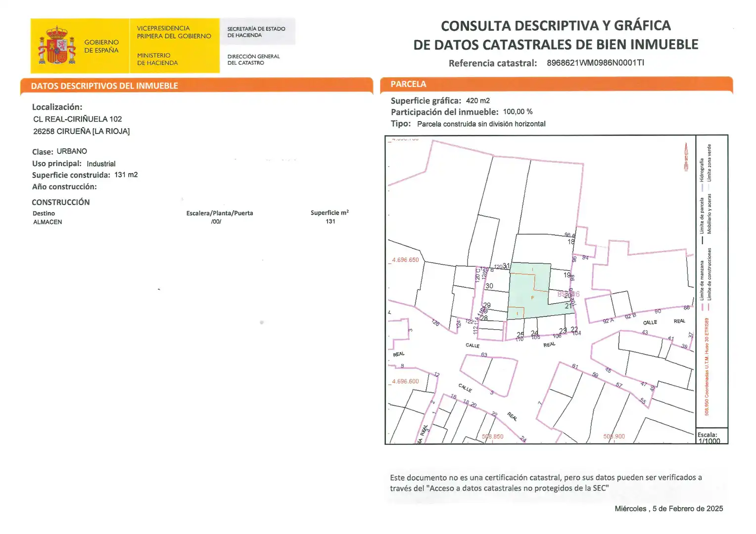The width and height of the screenshot is (756, 534).
Task: Click the 'Dirección General del Catastro' text
Action: (x=253, y=59)
